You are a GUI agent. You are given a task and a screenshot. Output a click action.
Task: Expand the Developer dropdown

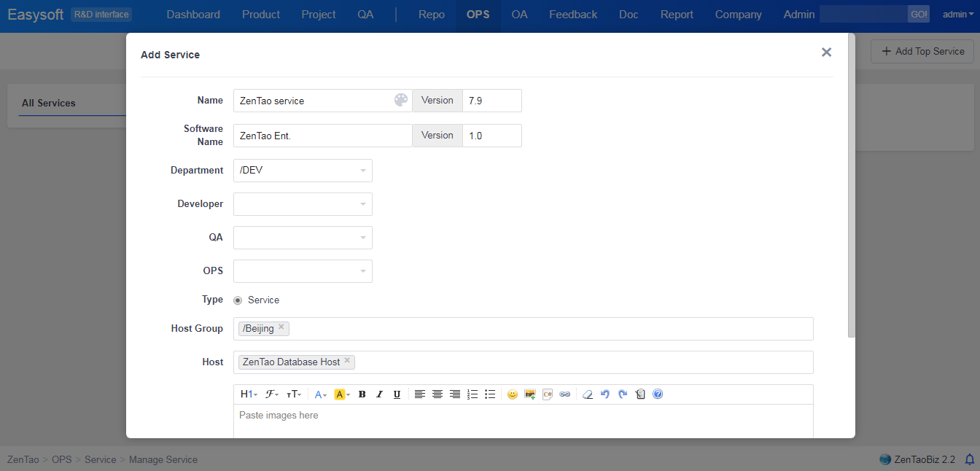click(x=303, y=204)
